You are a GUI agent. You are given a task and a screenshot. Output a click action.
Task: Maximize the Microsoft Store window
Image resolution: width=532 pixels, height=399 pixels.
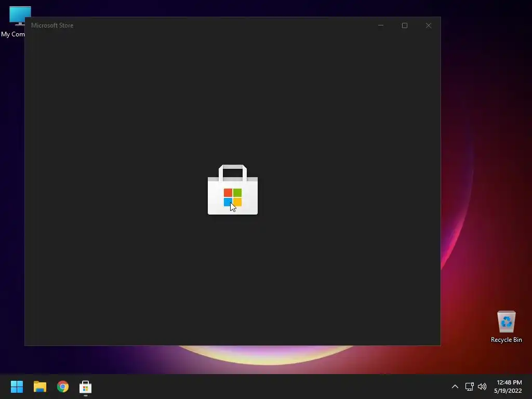pyautogui.click(x=404, y=25)
